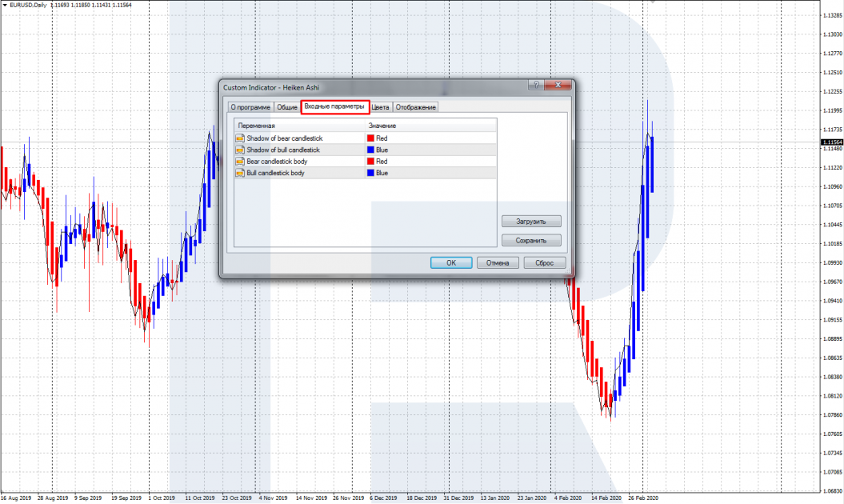The image size is (844, 504).
Task: Click the 'Загрузить' load button
Action: [531, 222]
